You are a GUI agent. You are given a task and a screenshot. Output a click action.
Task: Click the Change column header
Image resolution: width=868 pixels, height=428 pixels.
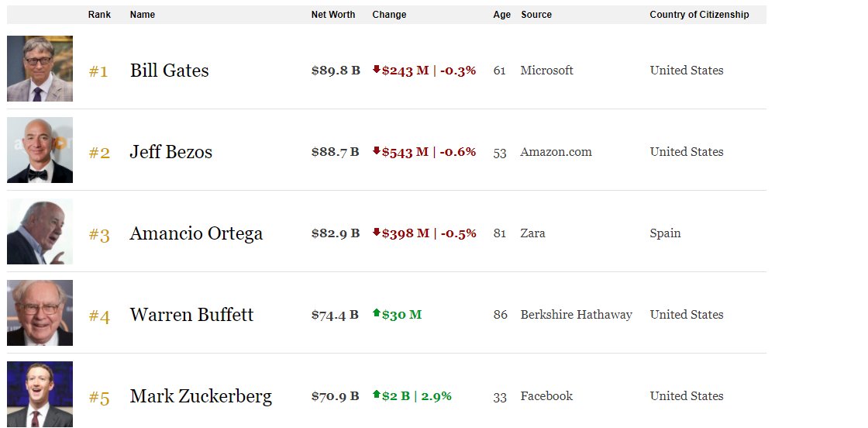[389, 15]
